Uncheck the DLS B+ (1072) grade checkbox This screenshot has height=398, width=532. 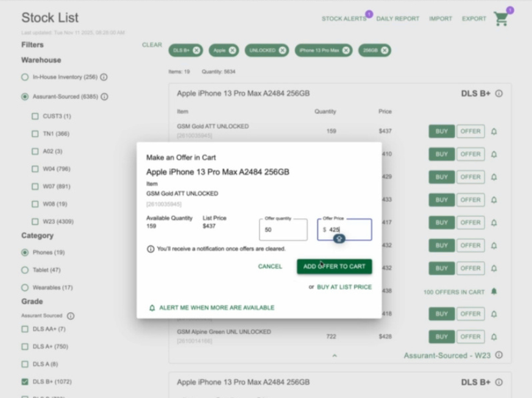25,382
